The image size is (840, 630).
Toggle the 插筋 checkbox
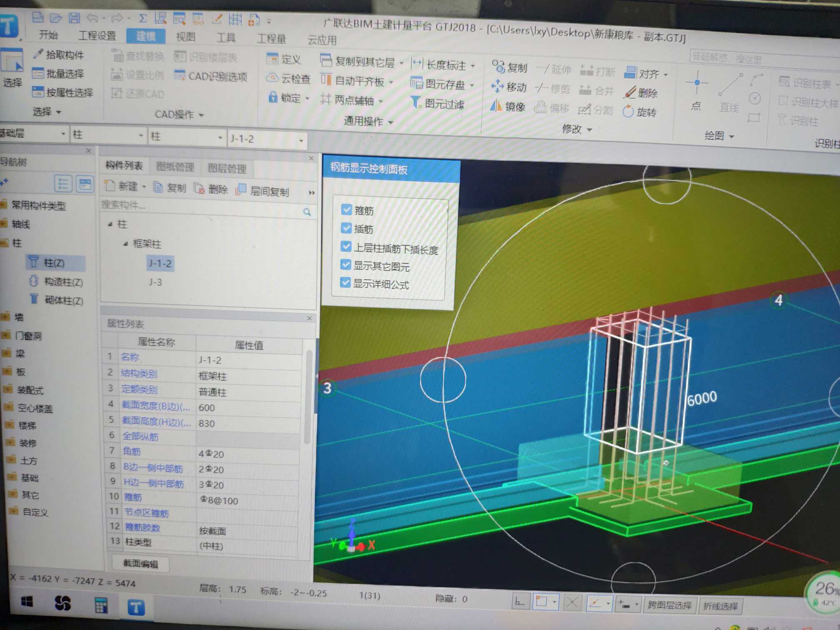346,227
